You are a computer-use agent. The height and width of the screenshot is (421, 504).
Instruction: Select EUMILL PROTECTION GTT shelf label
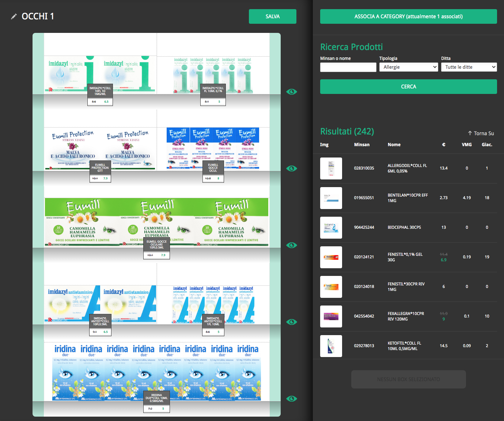click(x=100, y=172)
